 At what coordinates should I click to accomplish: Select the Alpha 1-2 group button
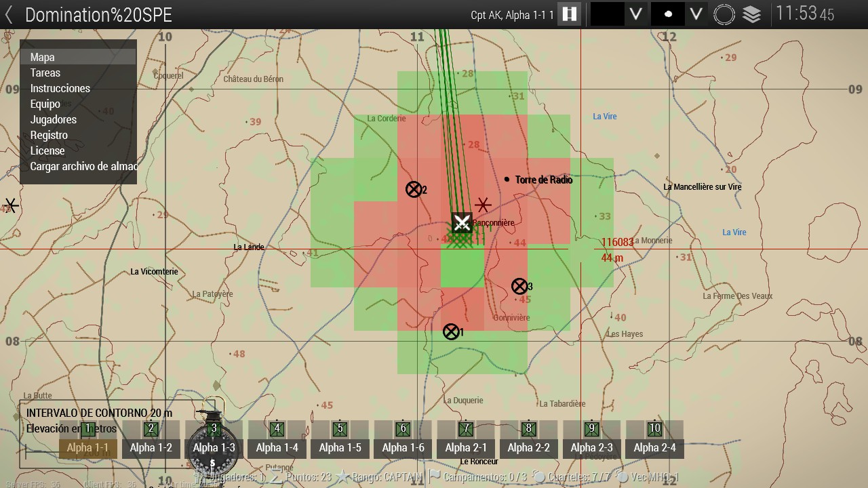click(x=151, y=447)
